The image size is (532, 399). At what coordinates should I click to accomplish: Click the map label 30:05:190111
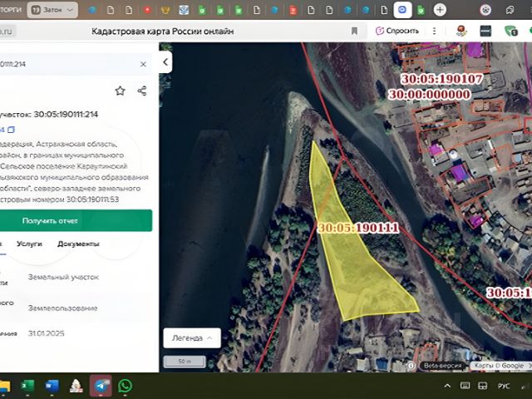[x=358, y=228]
